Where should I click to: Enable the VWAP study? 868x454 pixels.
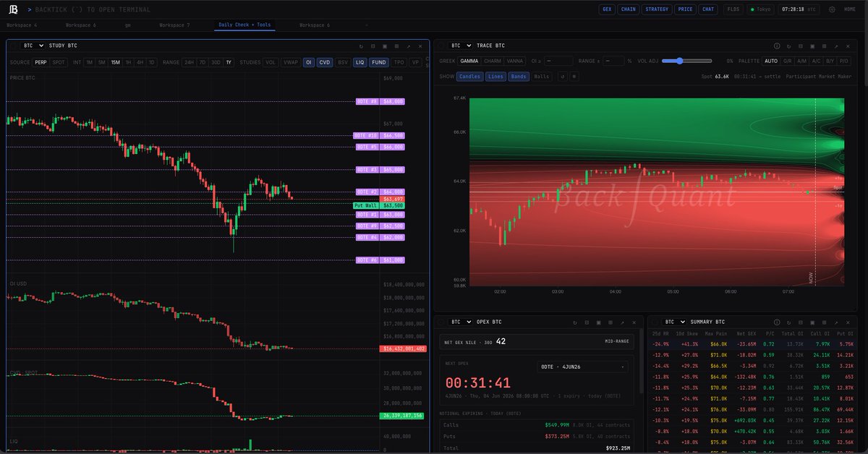pos(290,62)
